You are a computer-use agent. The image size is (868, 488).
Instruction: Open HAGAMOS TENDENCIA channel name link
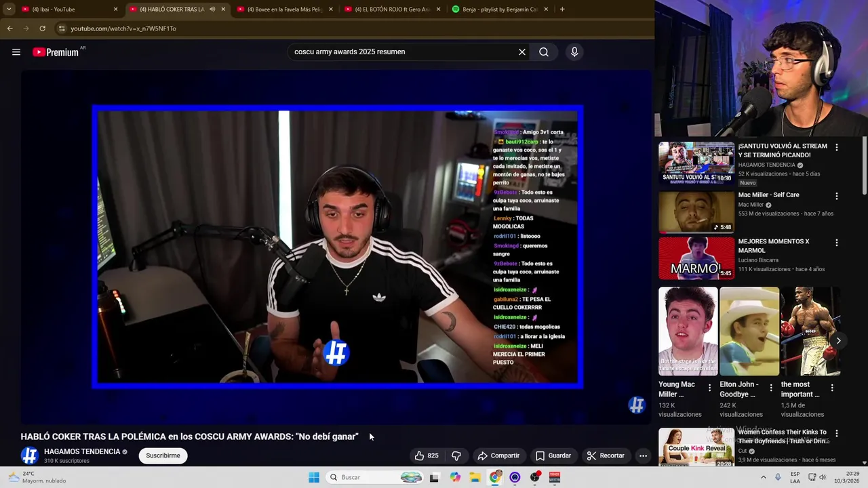tap(82, 451)
